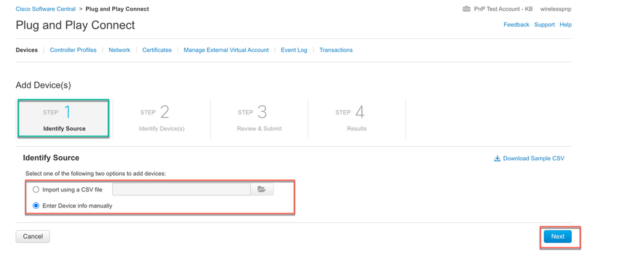Open the Event Log tab

(x=294, y=50)
